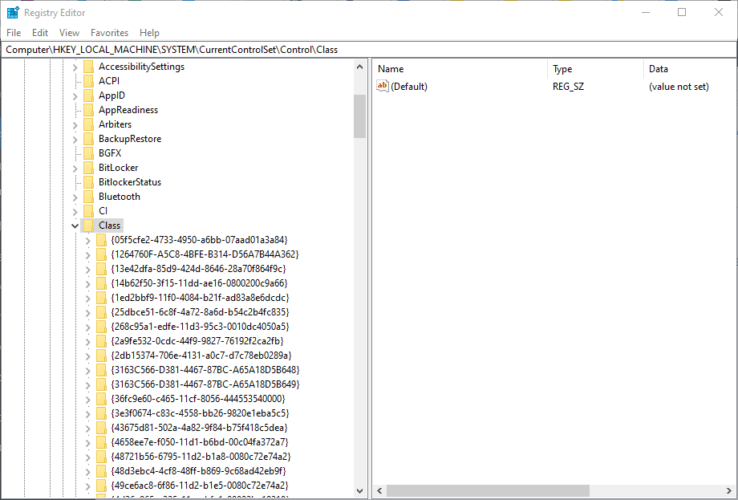Click the BGFX folder icon

click(88, 153)
